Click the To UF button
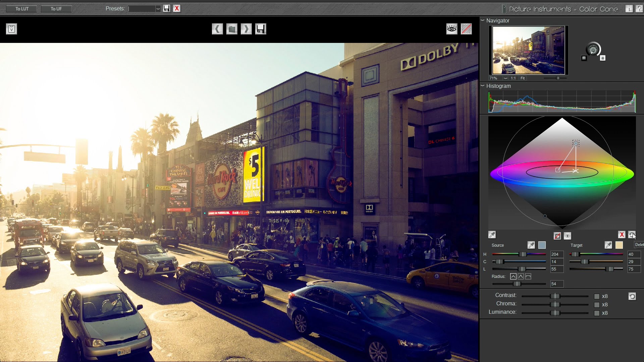The height and width of the screenshot is (362, 644). 56,9
